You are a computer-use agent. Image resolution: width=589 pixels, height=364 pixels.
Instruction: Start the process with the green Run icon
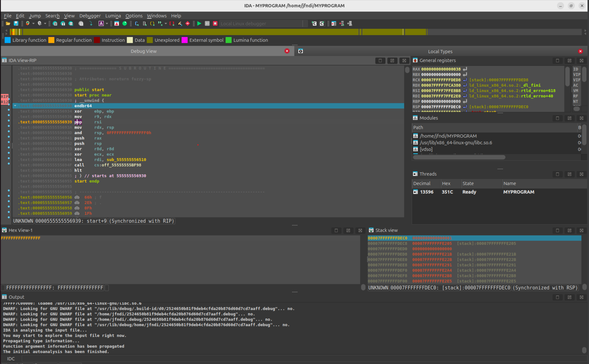coord(199,23)
